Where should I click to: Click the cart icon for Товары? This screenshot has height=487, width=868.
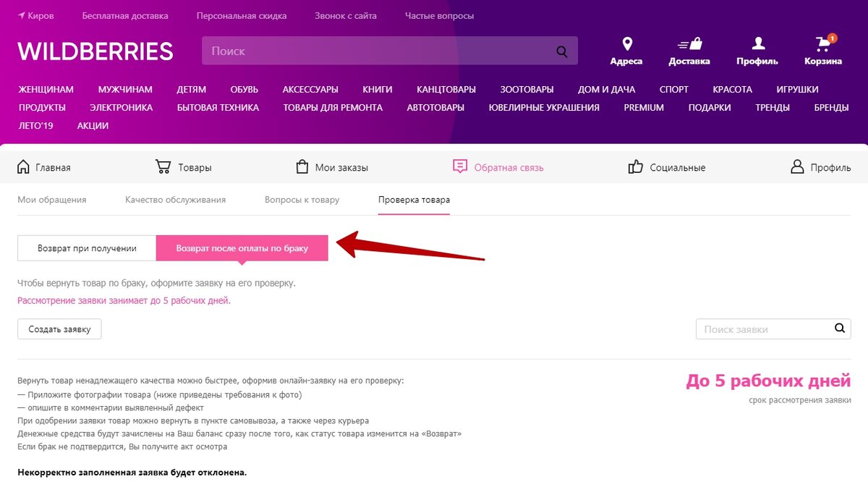tap(163, 167)
